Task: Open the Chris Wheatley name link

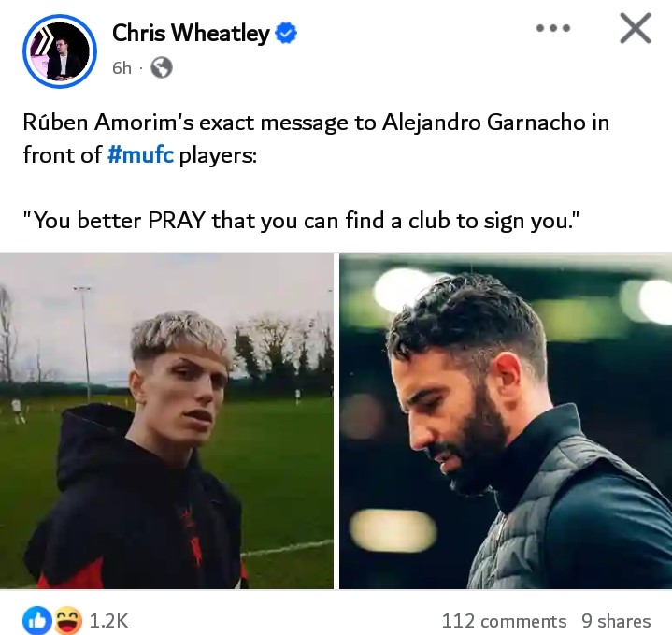Action: 191,33
